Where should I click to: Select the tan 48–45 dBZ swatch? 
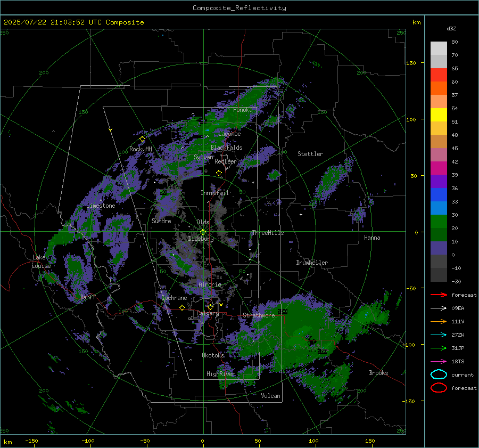[439, 142]
